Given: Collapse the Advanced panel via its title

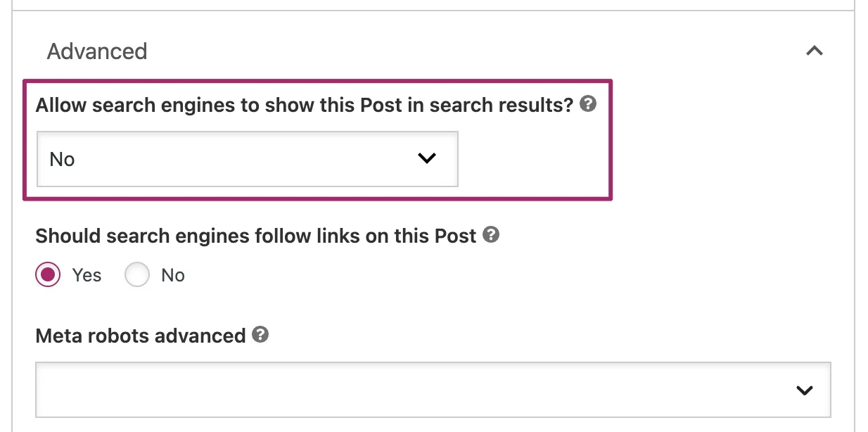Looking at the screenshot, I should point(97,51).
